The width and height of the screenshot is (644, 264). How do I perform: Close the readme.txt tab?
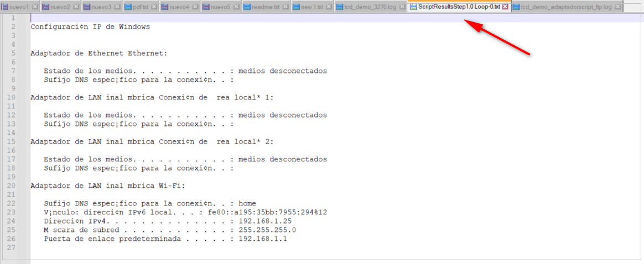point(287,7)
